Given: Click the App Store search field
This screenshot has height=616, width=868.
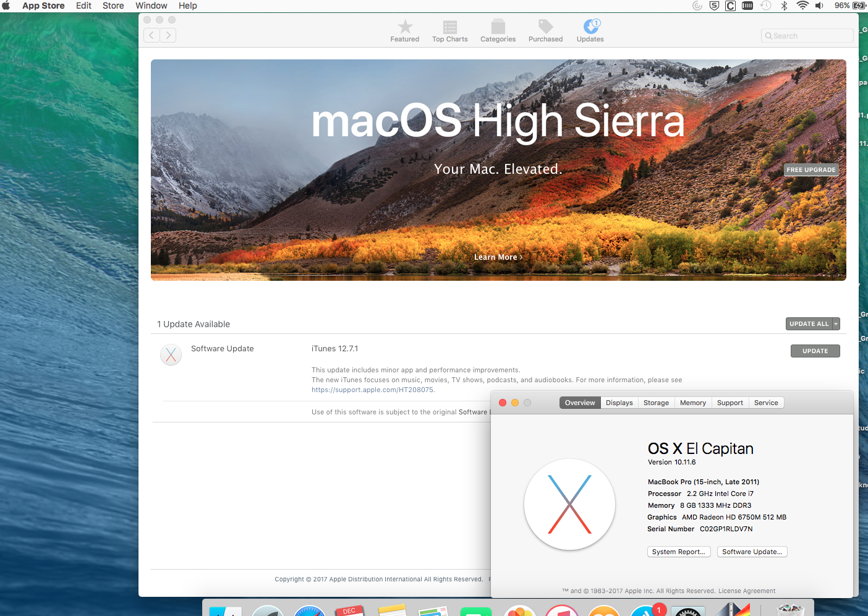Looking at the screenshot, I should coord(807,36).
